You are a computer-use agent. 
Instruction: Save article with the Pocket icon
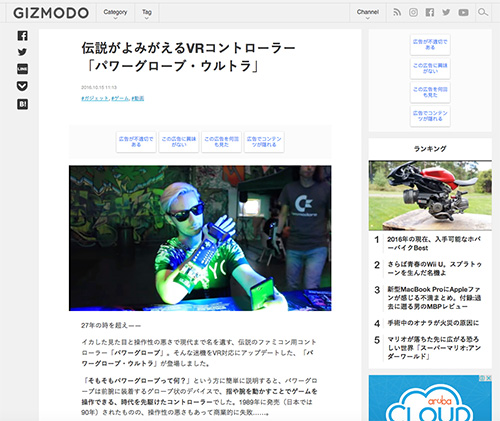[22, 86]
